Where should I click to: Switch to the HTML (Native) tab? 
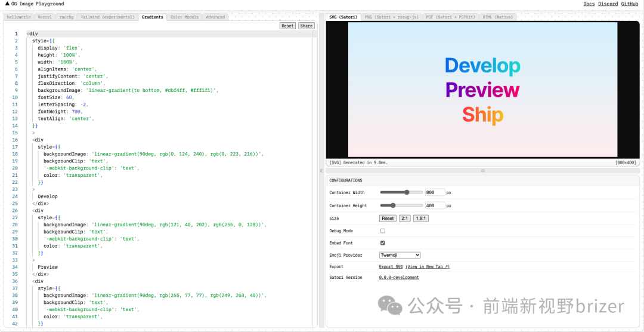point(498,17)
